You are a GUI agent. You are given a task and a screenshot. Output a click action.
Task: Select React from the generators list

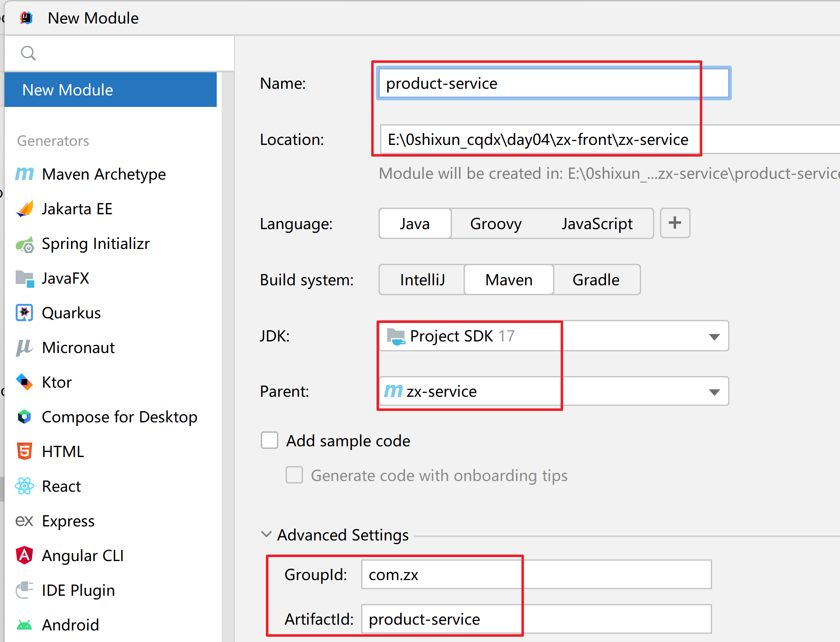(62, 486)
